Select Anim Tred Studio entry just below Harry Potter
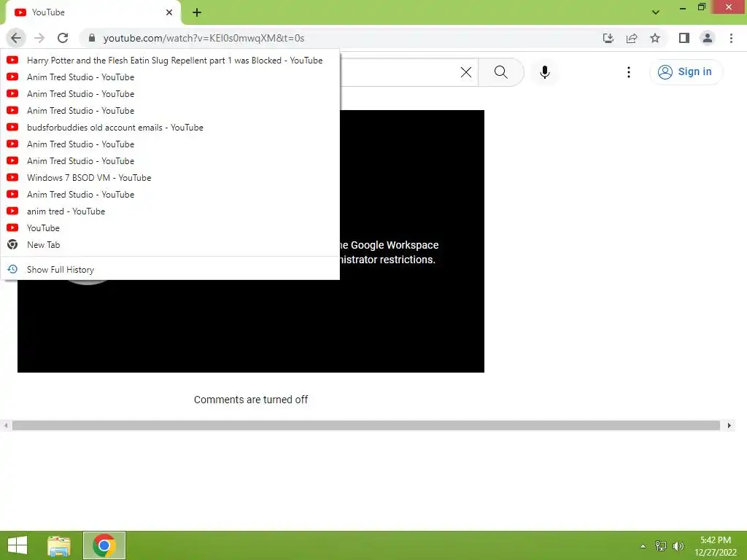 pyautogui.click(x=170, y=77)
